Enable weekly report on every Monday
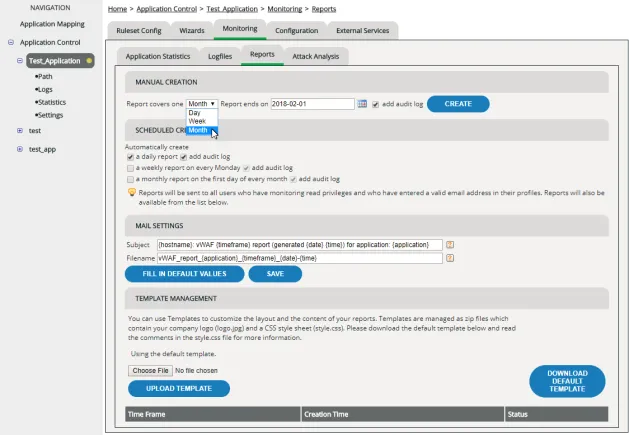The height and width of the screenshot is (435, 629). pyautogui.click(x=130, y=168)
